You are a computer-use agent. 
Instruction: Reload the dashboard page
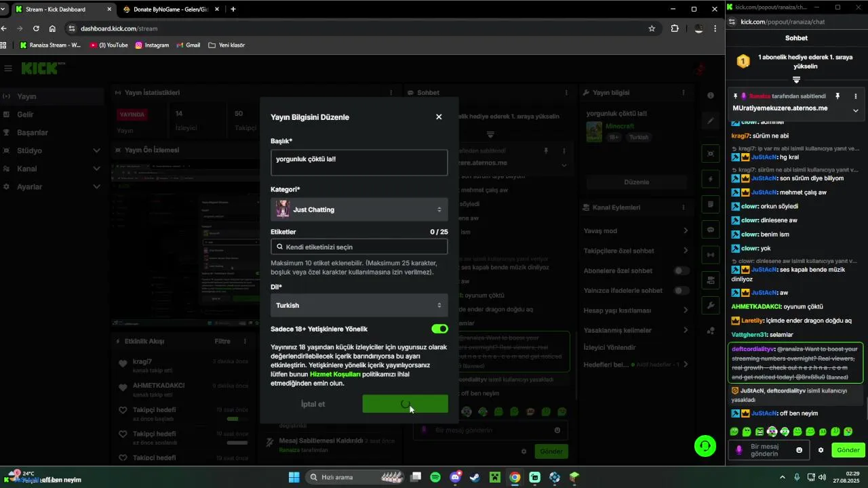click(x=36, y=28)
